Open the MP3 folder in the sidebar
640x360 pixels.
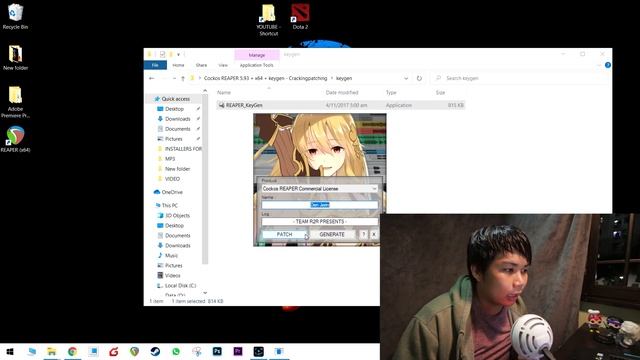[x=170, y=159]
